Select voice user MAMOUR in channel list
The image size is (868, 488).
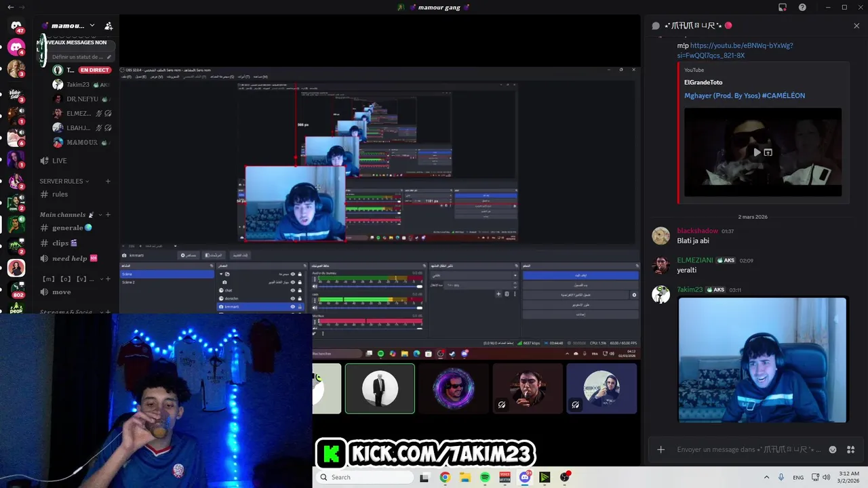pos(81,142)
